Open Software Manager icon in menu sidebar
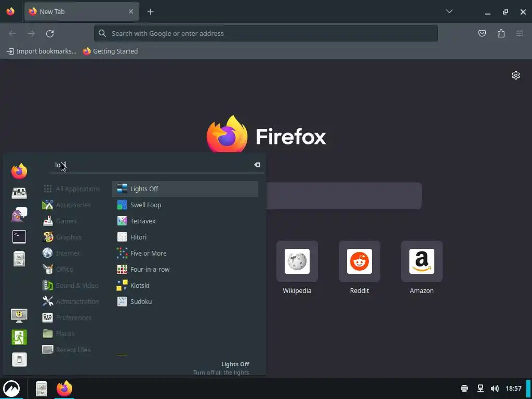Viewport: 532px width, 399px height. [19, 193]
